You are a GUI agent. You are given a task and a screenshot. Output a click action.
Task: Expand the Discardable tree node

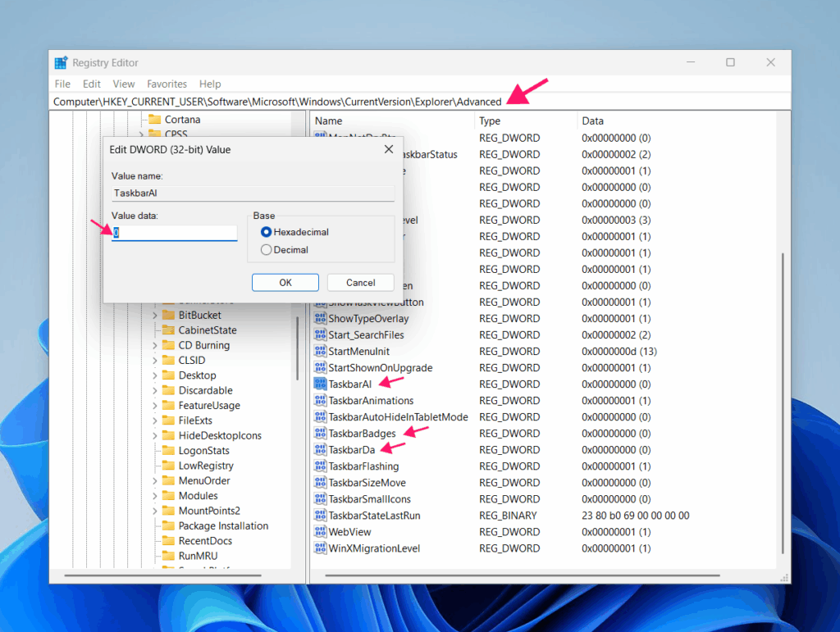point(155,390)
